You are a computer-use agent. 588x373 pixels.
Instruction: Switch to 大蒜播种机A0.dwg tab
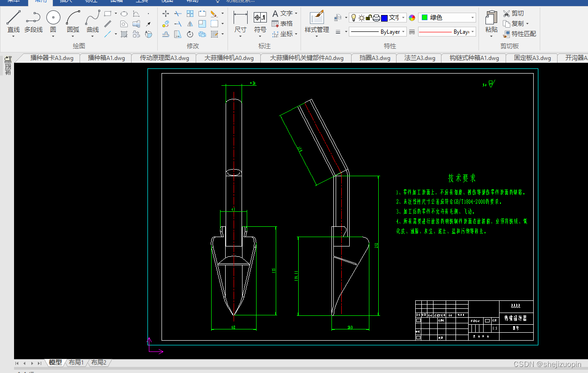[x=229, y=58]
